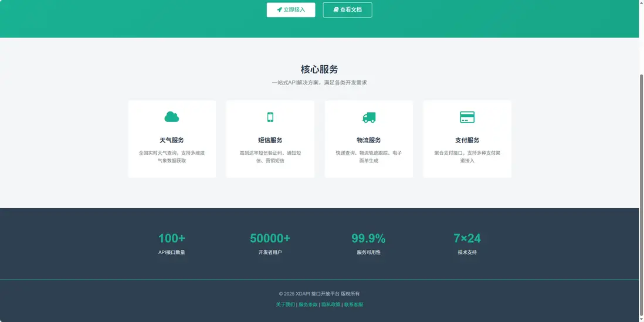Click the 50000+ statistic number
This screenshot has width=644, height=322.
pyautogui.click(x=270, y=238)
